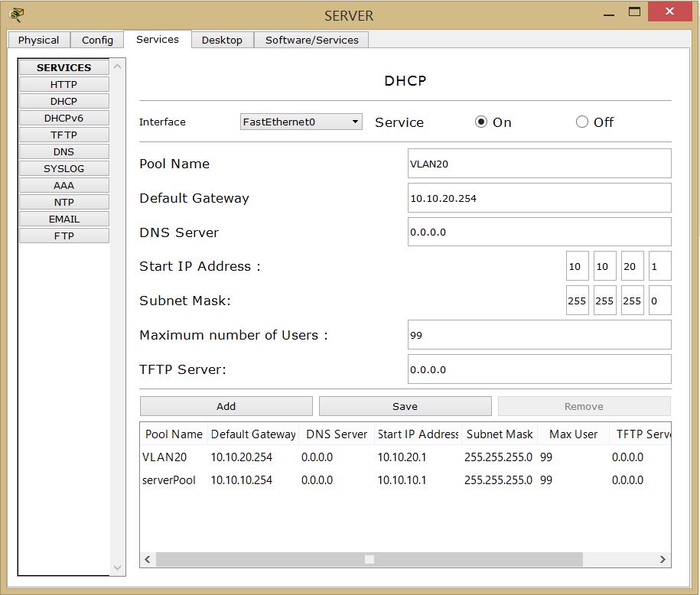Click the DNS Server column header
700x595 pixels.
pyautogui.click(x=337, y=434)
